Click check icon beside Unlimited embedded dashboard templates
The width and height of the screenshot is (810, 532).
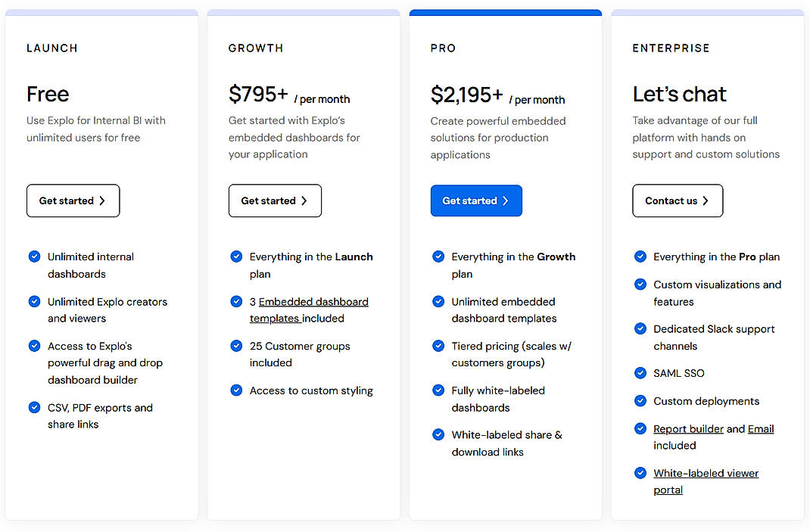[x=438, y=302]
